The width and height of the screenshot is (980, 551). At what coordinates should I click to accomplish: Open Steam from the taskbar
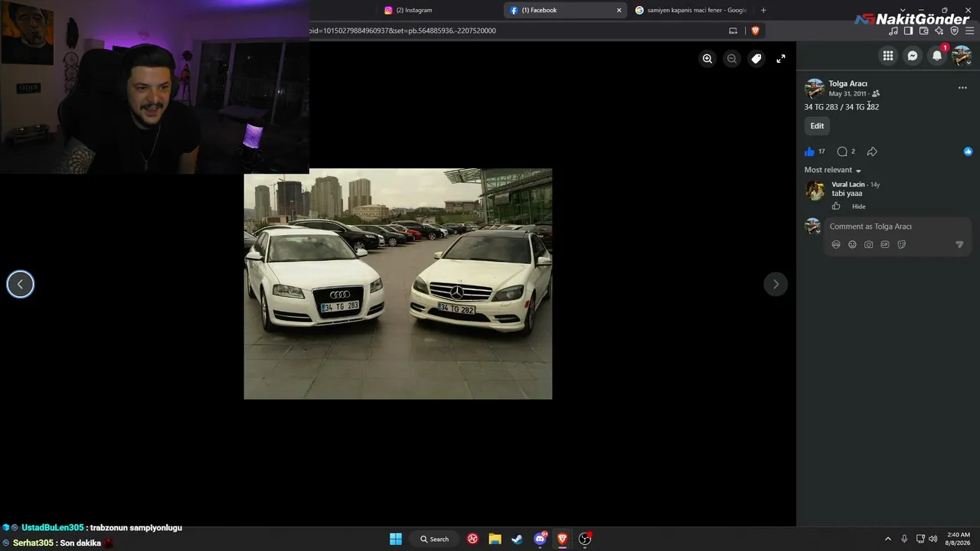click(x=518, y=539)
